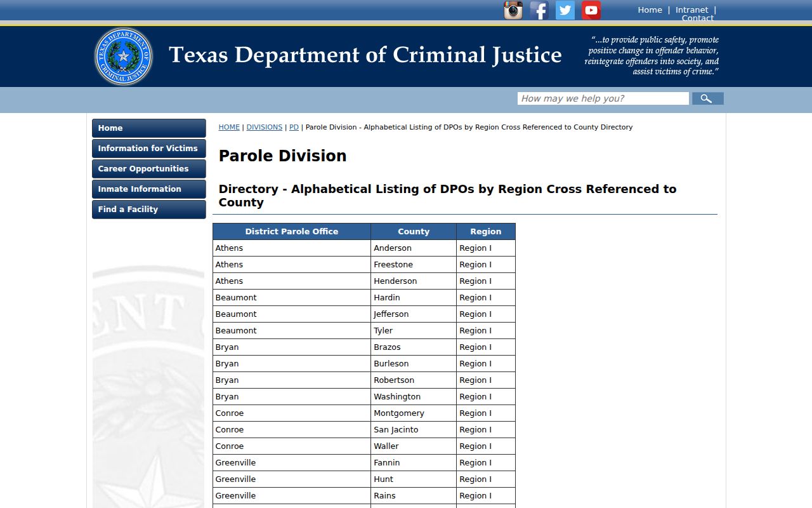Click the Hunt county cell

click(414, 479)
